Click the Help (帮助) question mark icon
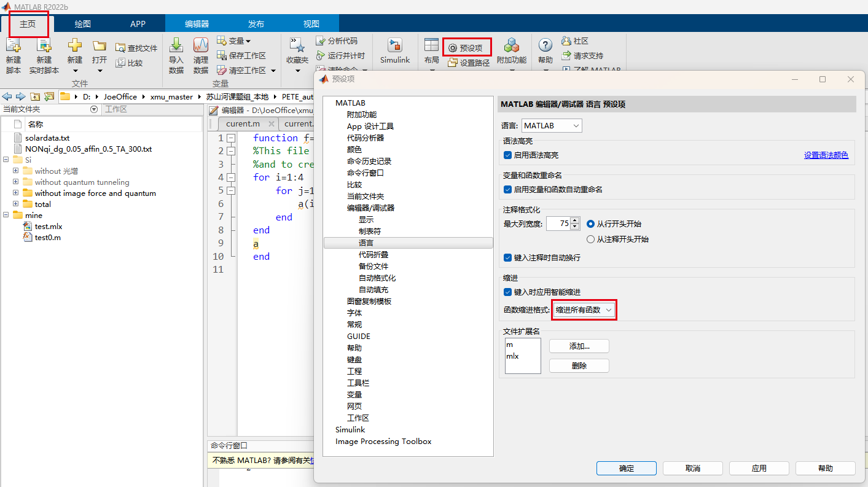868x487 pixels. click(545, 45)
